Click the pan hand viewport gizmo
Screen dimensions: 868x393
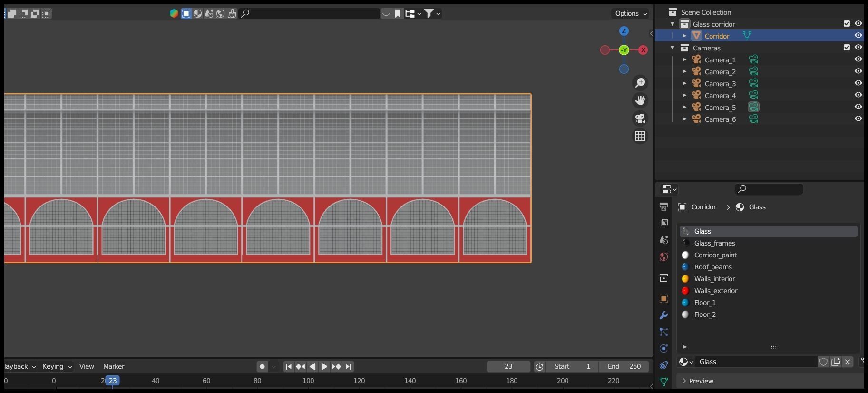(x=640, y=100)
